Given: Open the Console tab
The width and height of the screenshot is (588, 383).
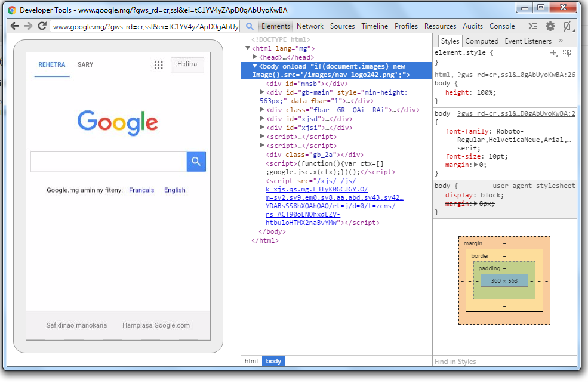Looking at the screenshot, I should coord(502,26).
